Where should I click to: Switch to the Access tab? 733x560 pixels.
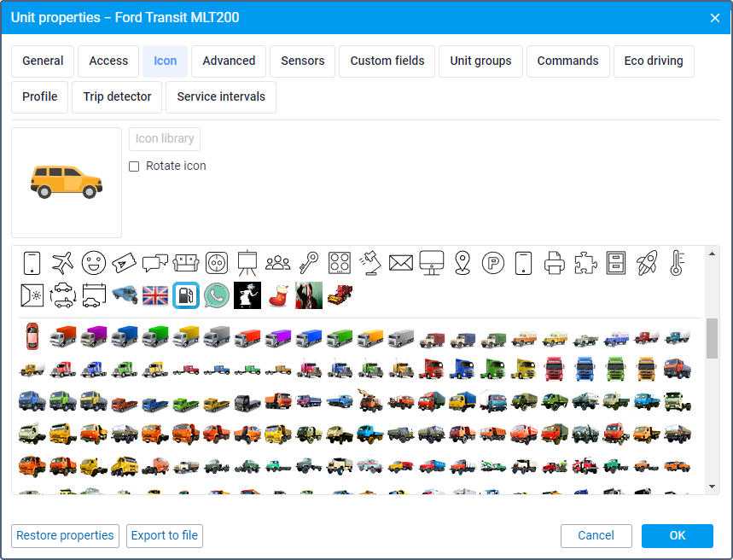click(108, 61)
